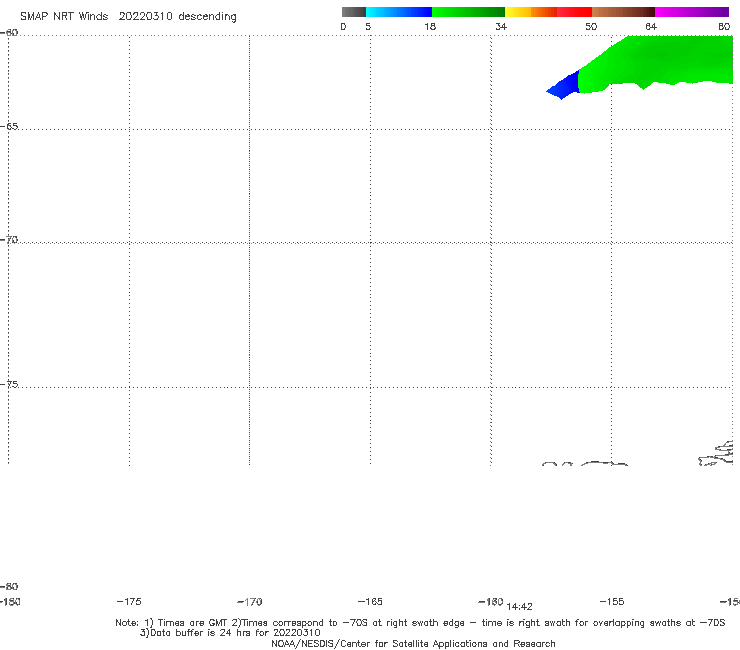Click the color bar label 5
This screenshot has height=650, width=740.
point(368,26)
